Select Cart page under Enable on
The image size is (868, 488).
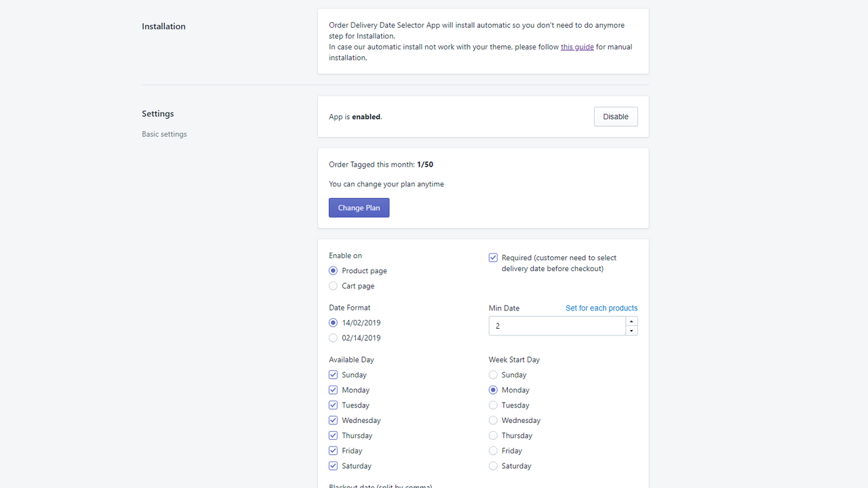[x=333, y=285]
